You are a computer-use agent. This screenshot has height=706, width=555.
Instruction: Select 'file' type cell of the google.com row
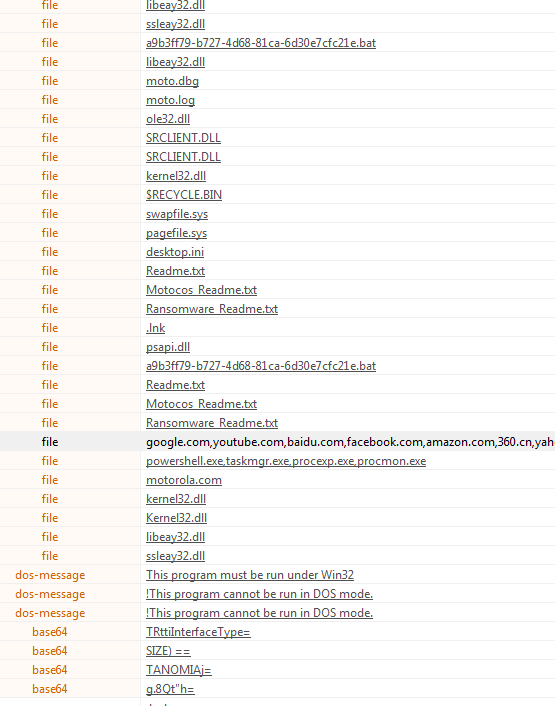(50, 442)
